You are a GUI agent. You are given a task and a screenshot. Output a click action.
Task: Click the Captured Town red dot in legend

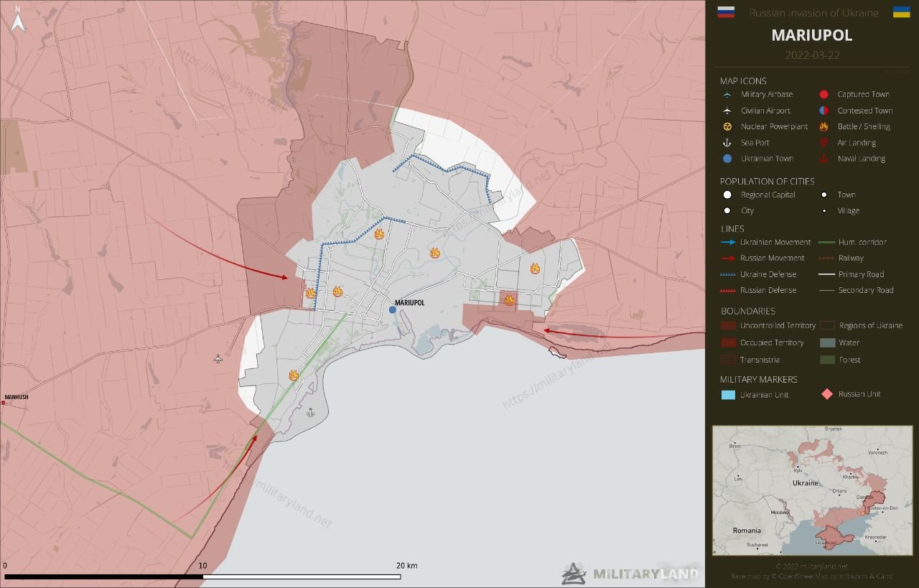pos(823,95)
